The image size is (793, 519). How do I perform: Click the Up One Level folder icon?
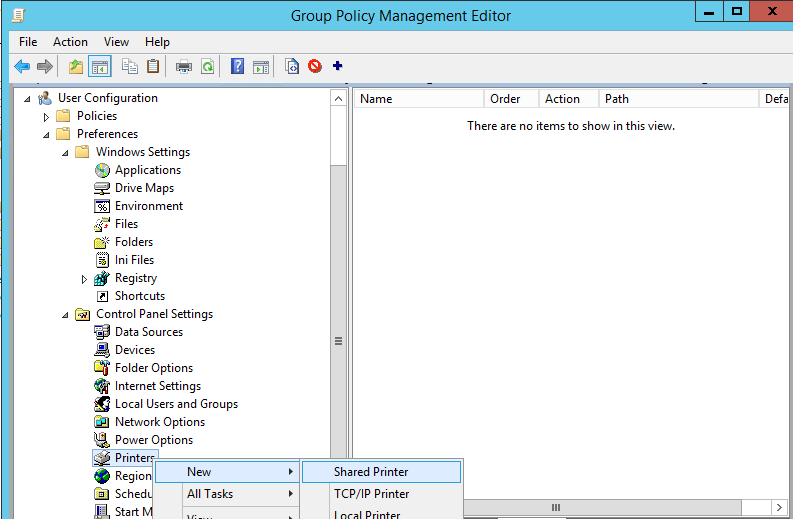point(76,66)
